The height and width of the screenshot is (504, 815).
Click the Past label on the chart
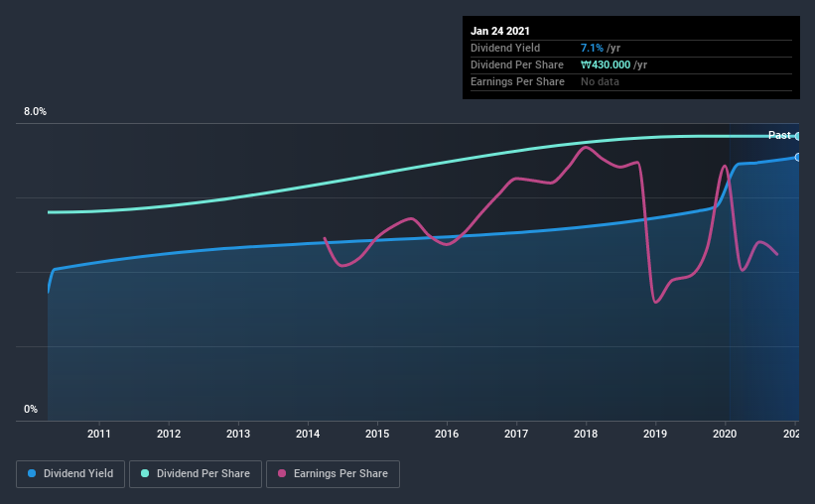click(x=779, y=135)
